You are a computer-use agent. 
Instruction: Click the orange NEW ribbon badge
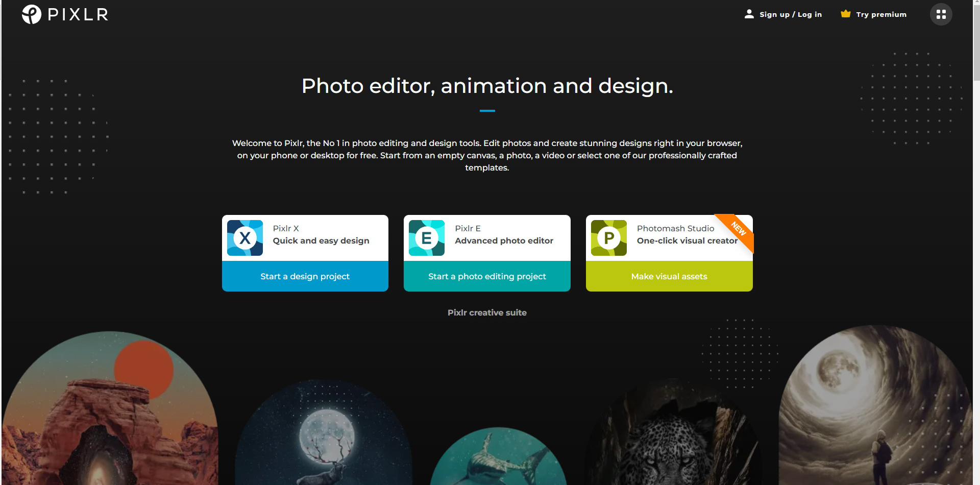[x=738, y=229]
